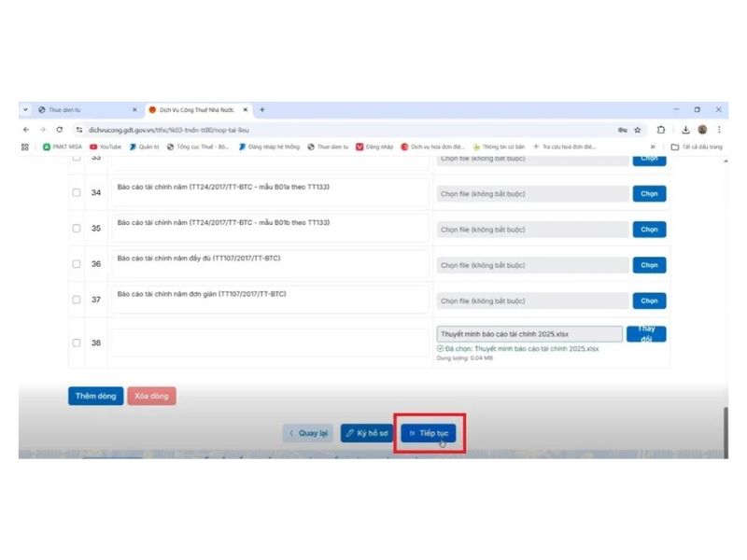Viewport: 747px width, 560px height.
Task: Reload the page with the refresh icon
Action: click(x=60, y=130)
